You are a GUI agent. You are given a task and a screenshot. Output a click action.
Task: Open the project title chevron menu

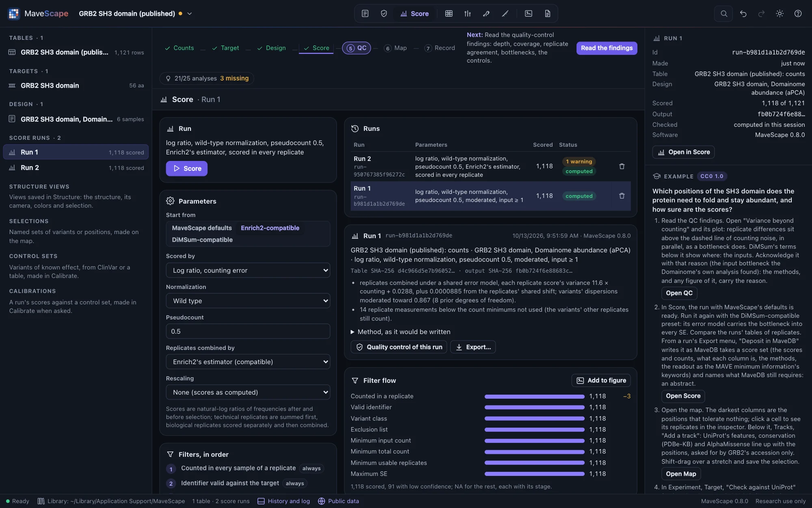pos(189,13)
